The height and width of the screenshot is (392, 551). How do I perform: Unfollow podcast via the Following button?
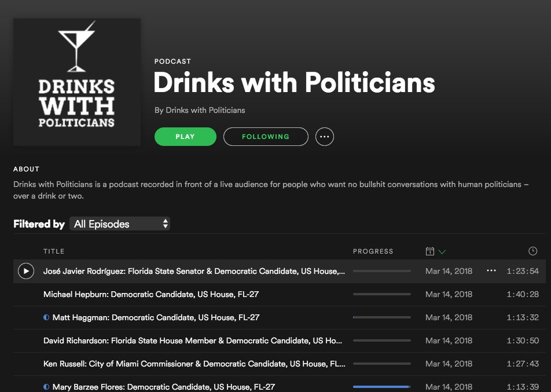pos(266,137)
